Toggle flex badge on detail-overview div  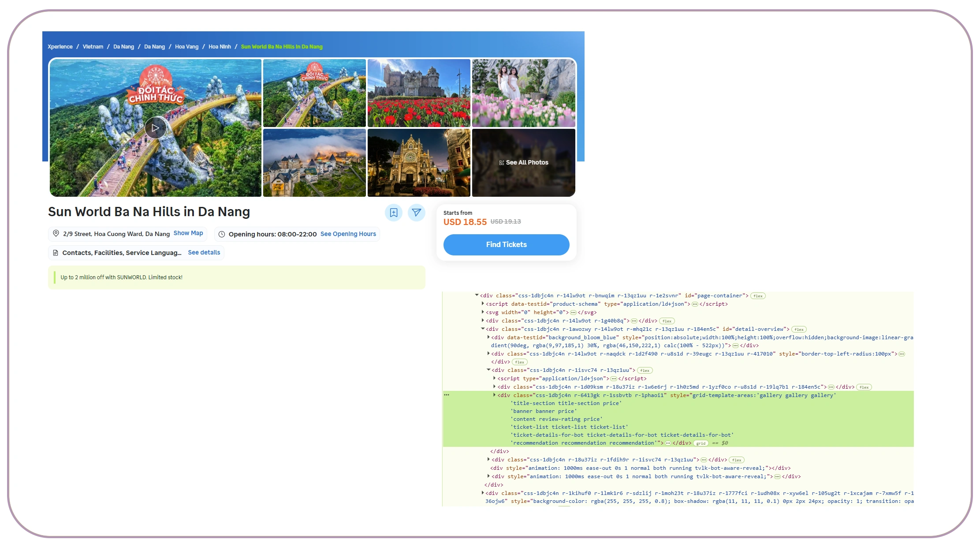coord(799,330)
